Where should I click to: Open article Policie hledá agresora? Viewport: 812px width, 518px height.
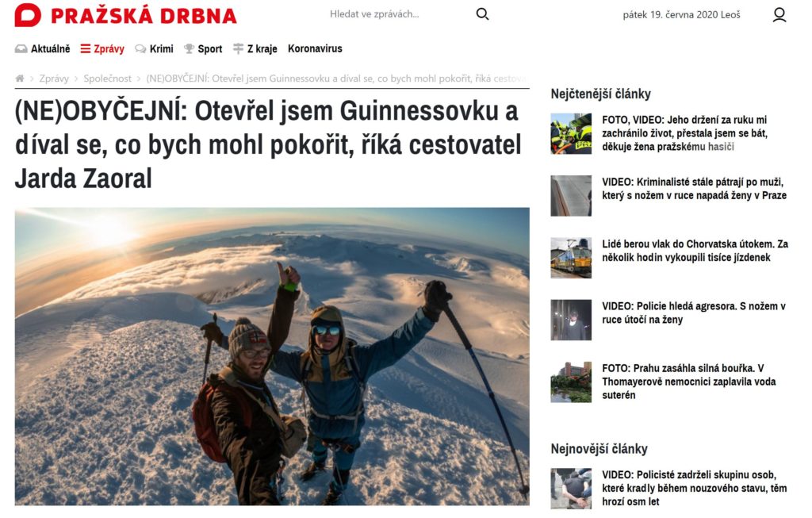click(693, 313)
